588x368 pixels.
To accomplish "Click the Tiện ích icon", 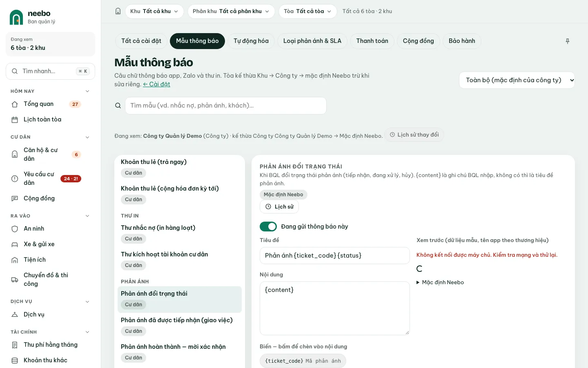I will pos(15,260).
